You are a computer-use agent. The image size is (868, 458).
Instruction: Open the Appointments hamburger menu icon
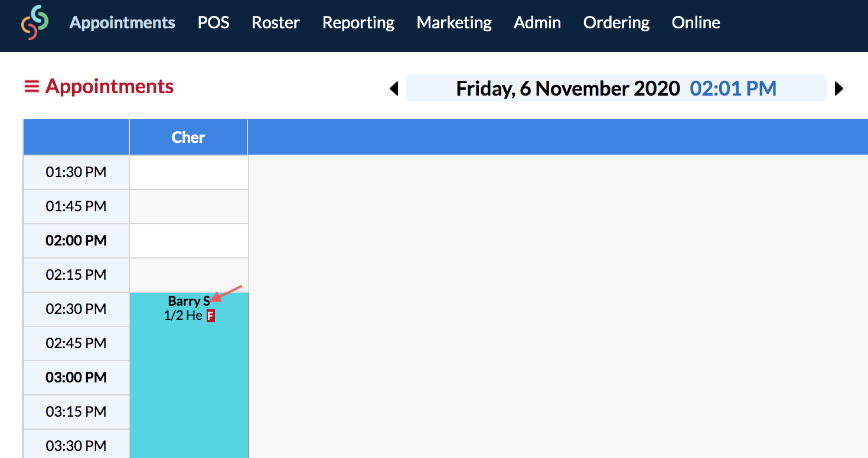[31, 86]
